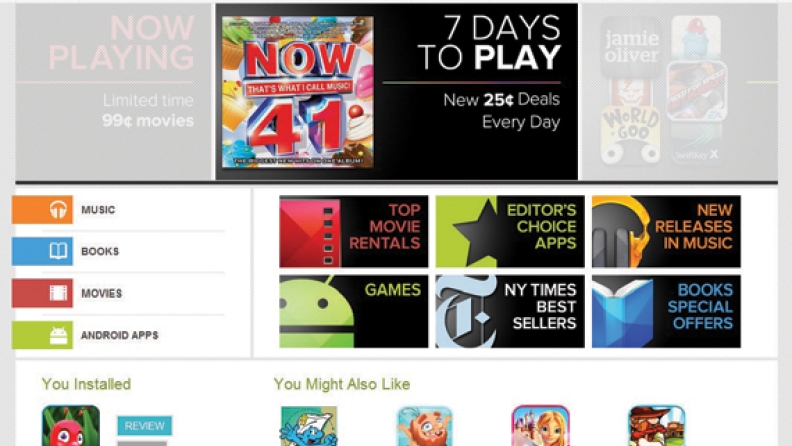Open the green Android Apps robot icon
792x446 pixels.
point(42,335)
